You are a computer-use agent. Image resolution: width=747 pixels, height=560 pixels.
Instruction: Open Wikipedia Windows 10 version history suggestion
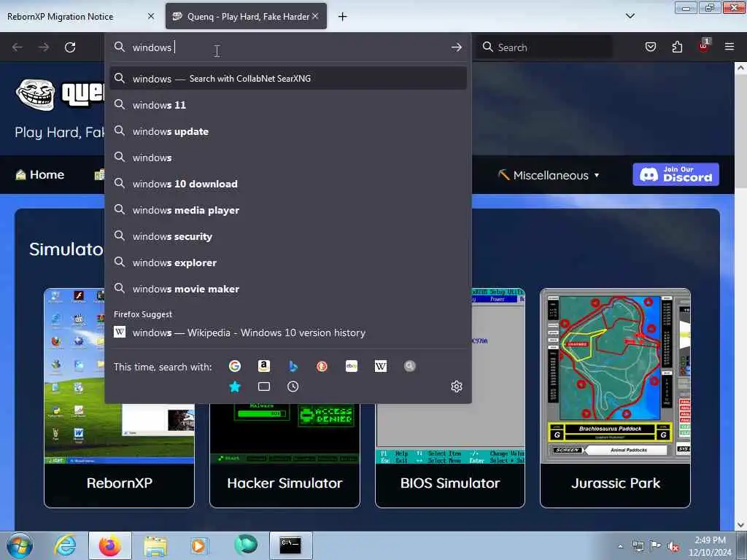[287, 332]
